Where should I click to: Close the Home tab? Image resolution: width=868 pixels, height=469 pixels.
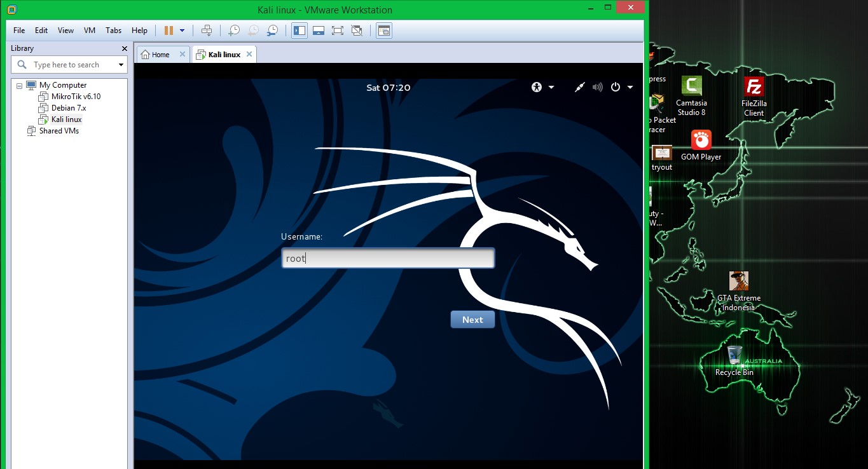pos(182,55)
